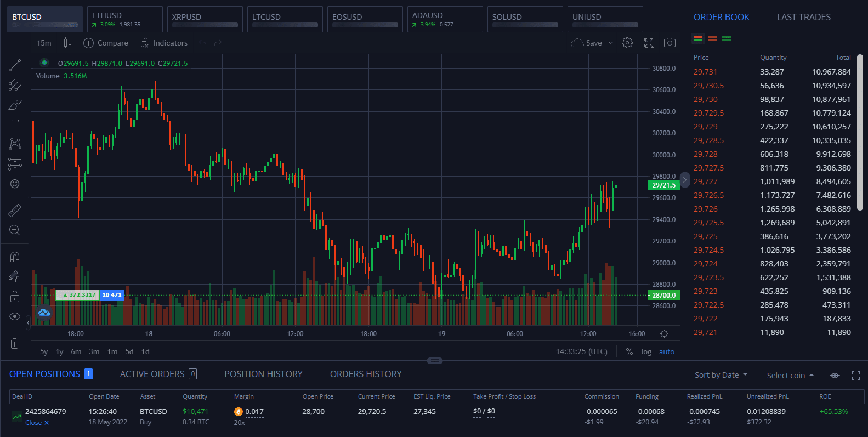Enter fullscreen chart mode
The width and height of the screenshot is (868, 437).
[x=649, y=43]
